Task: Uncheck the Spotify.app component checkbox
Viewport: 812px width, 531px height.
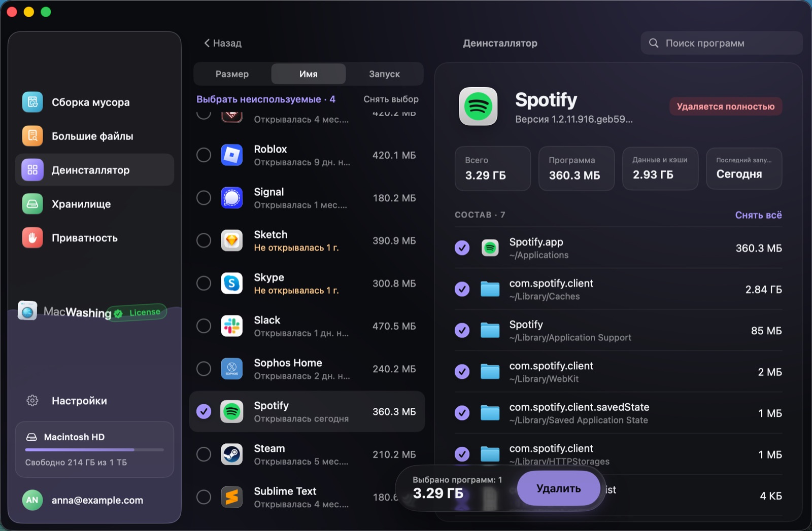Action: tap(462, 248)
